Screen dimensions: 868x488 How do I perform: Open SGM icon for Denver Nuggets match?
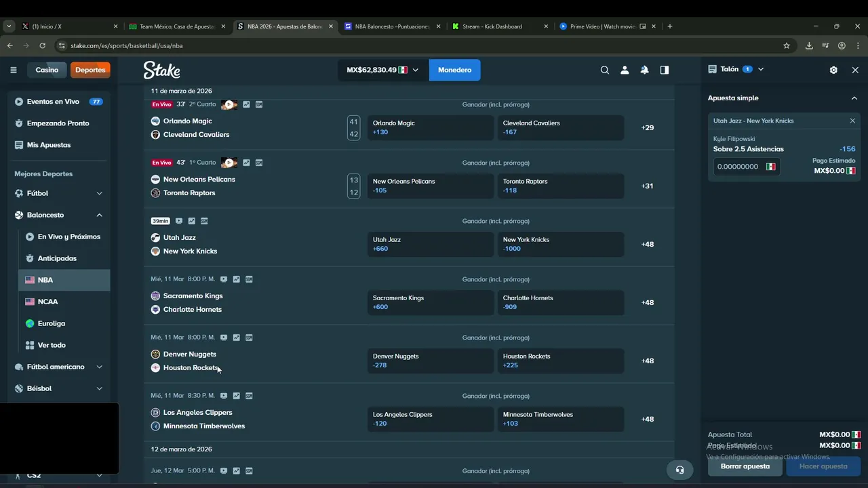[x=249, y=338]
